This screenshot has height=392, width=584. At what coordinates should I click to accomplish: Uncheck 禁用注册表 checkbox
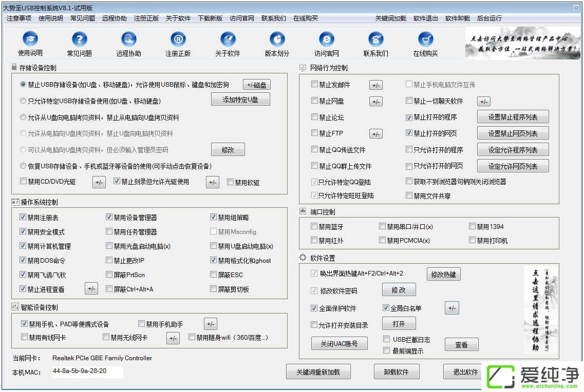click(23, 217)
